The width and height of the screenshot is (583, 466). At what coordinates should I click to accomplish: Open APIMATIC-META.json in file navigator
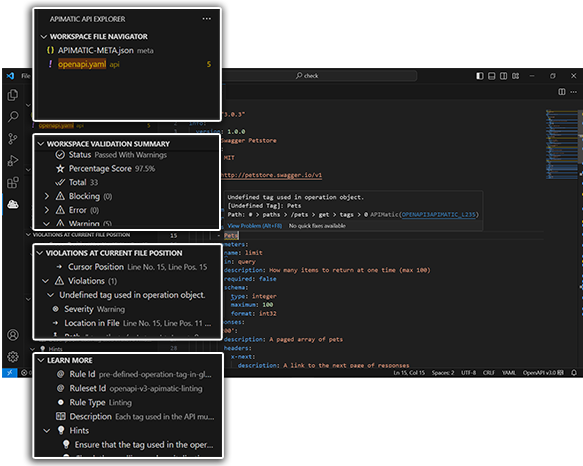126,50
